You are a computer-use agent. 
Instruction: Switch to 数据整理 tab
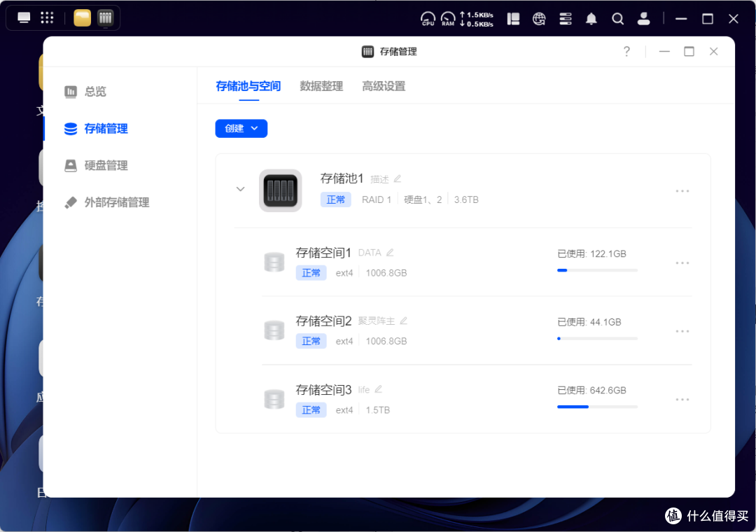(x=321, y=86)
